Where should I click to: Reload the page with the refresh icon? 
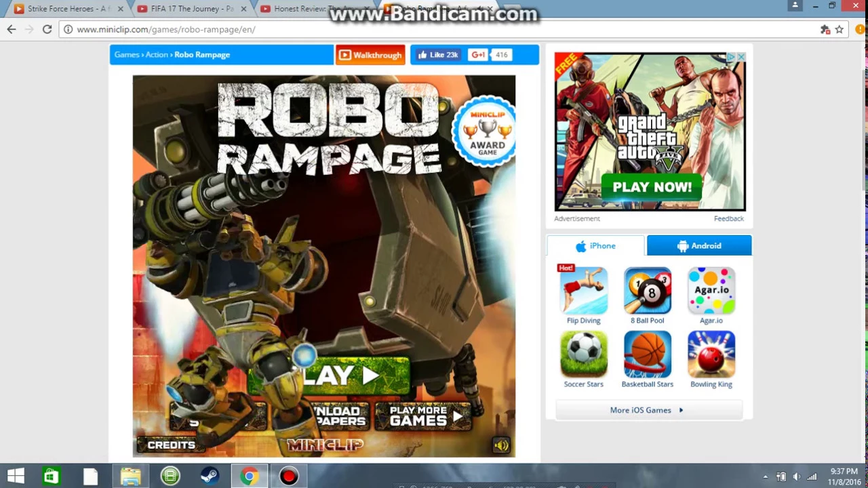47,29
